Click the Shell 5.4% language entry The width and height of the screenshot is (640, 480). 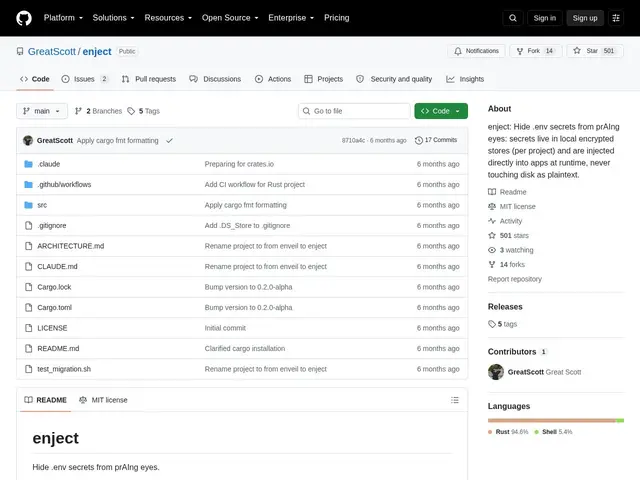point(553,432)
